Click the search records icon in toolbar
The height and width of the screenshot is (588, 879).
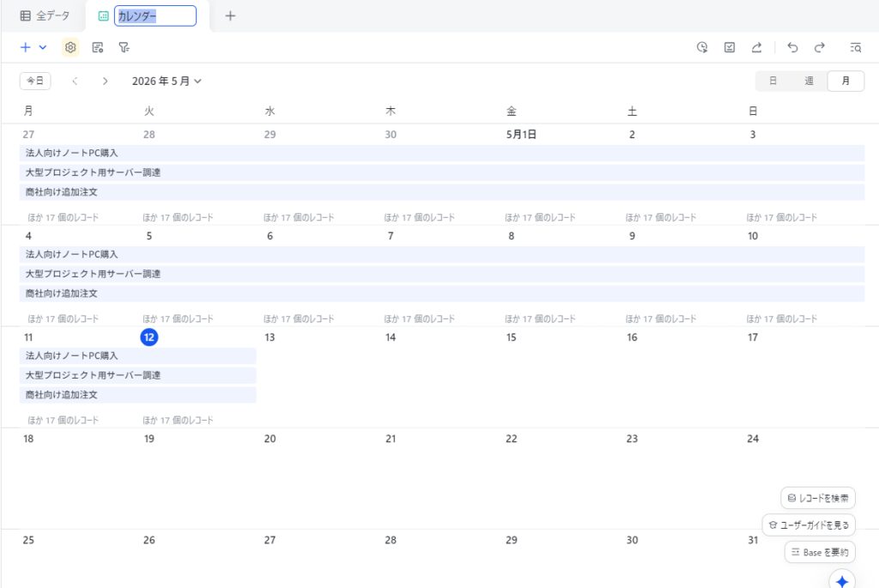(856, 48)
